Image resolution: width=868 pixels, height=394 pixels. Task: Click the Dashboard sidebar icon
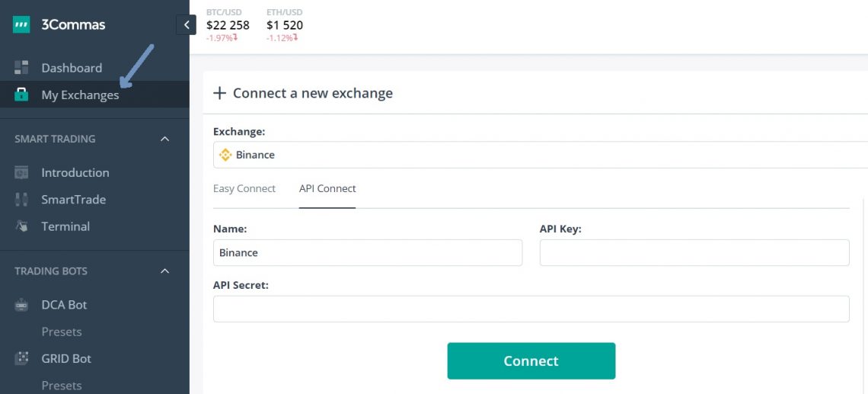pyautogui.click(x=21, y=68)
